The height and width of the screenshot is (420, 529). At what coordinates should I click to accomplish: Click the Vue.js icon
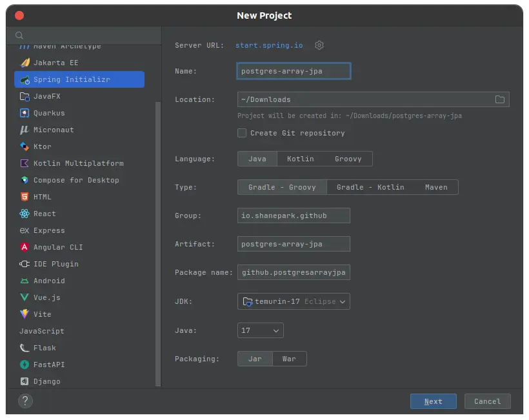click(x=25, y=297)
